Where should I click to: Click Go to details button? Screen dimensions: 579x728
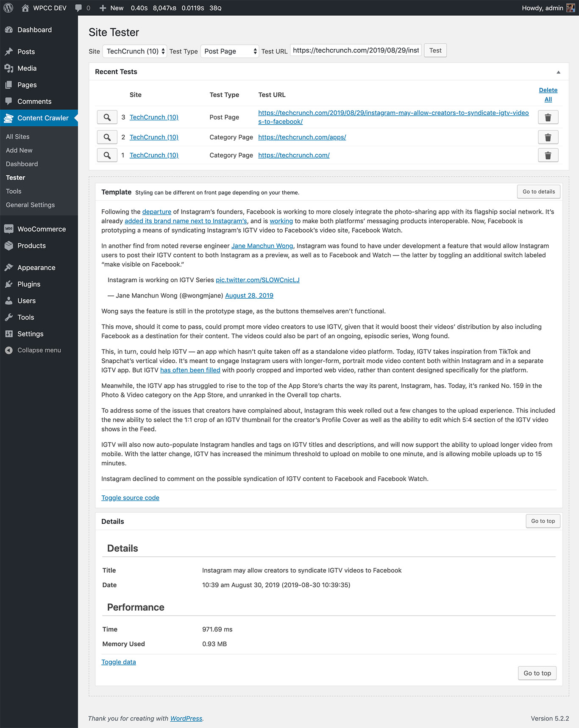coord(539,192)
